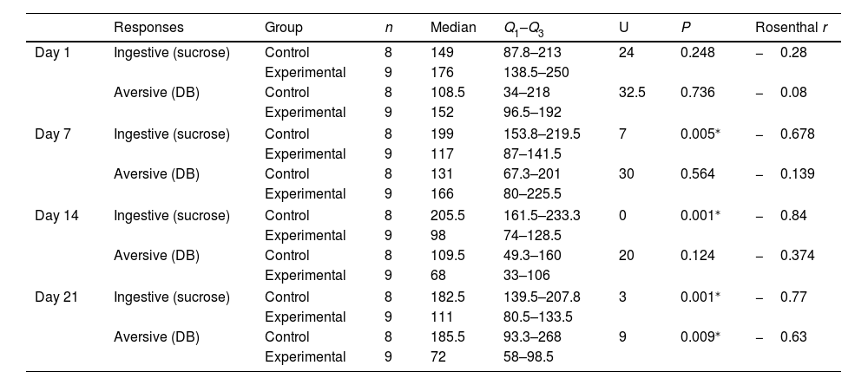The image size is (868, 385).
Task: Click the median value 185.5
Action: click(448, 337)
